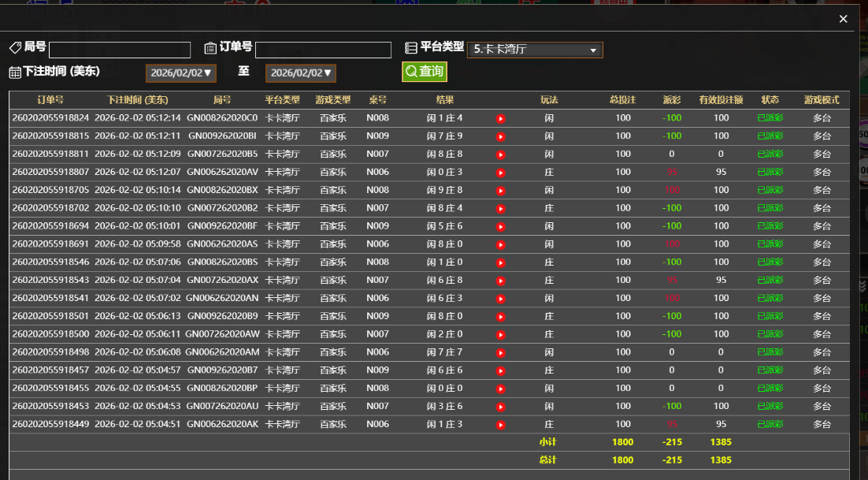Click the green 查询 search button
Viewport: 868px width, 480px height.
(424, 72)
